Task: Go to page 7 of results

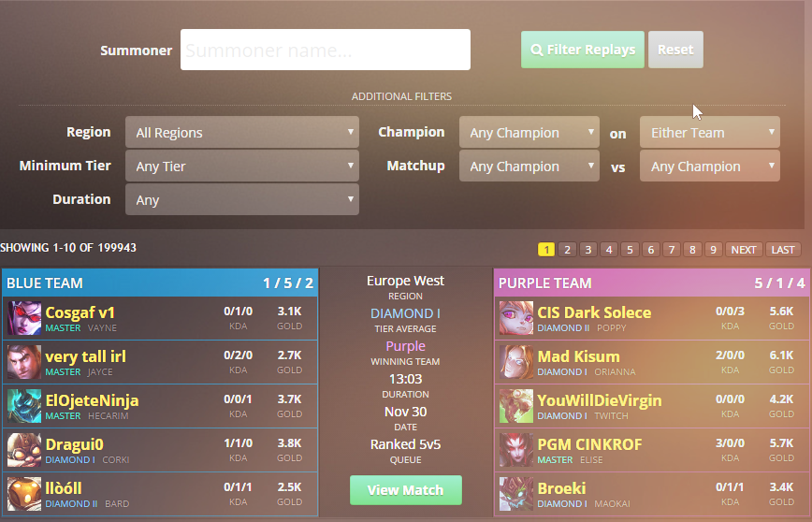Action: 671,250
